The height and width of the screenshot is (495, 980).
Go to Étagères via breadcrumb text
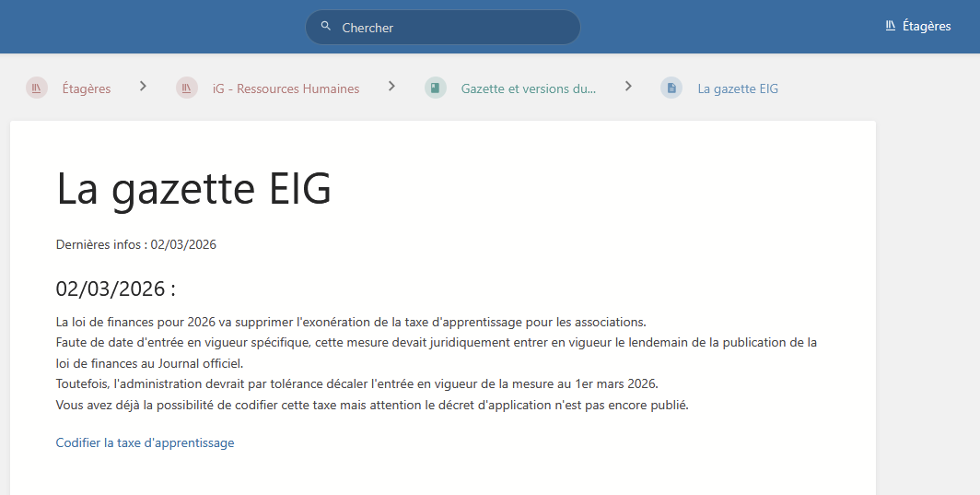[86, 88]
